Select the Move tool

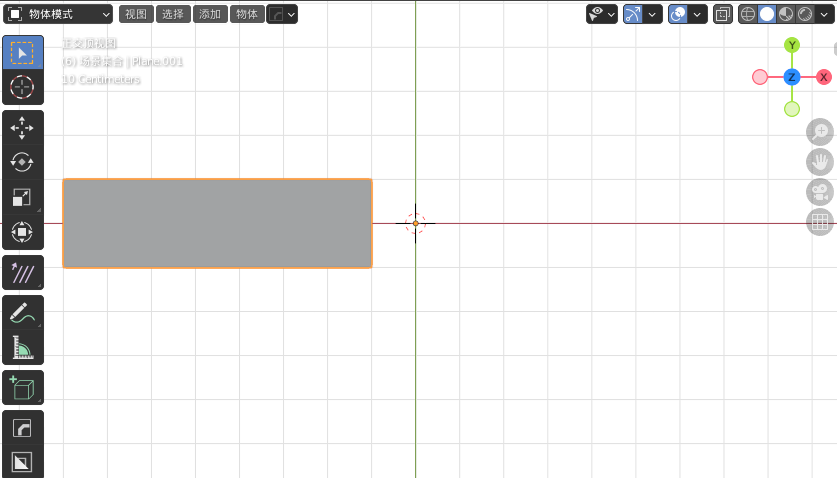22,127
